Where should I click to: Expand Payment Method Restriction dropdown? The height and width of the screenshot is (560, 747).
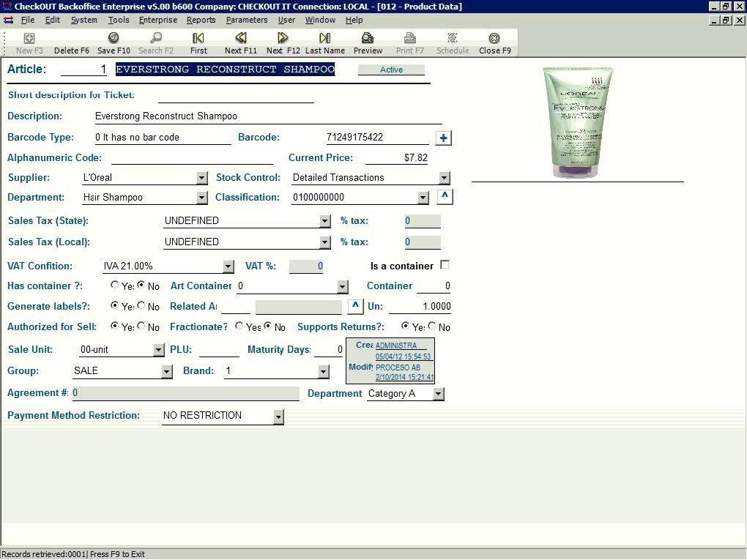(x=278, y=417)
